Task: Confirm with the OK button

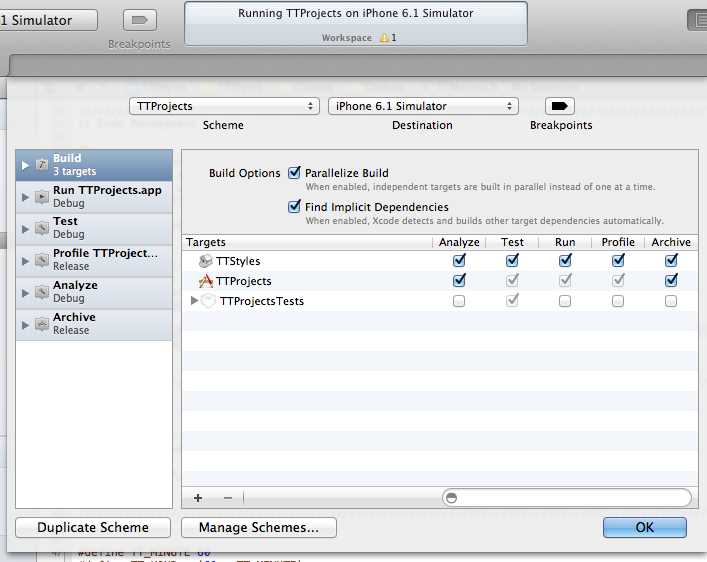Action: tap(645, 527)
